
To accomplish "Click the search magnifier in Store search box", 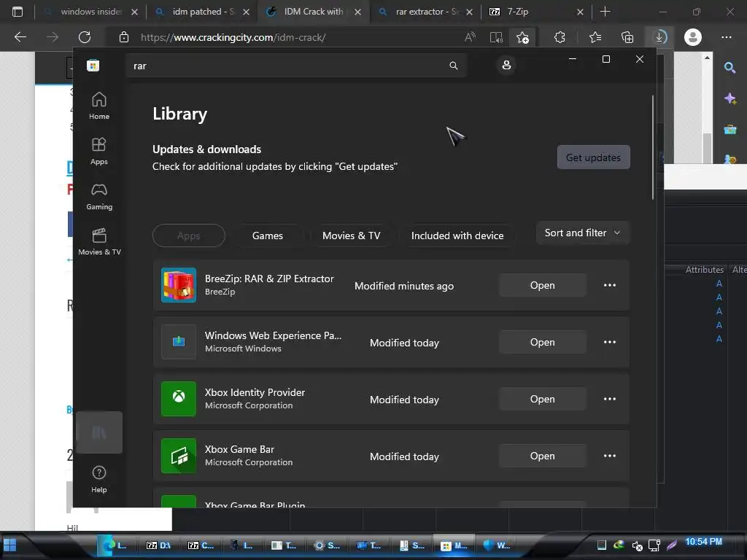I will click(x=454, y=66).
